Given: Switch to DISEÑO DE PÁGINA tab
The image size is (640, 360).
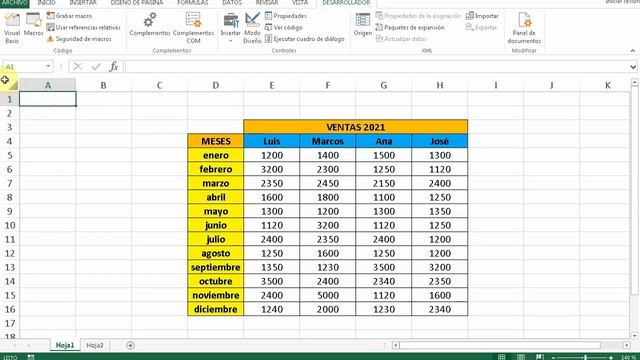Looking at the screenshot, I should 137,3.
